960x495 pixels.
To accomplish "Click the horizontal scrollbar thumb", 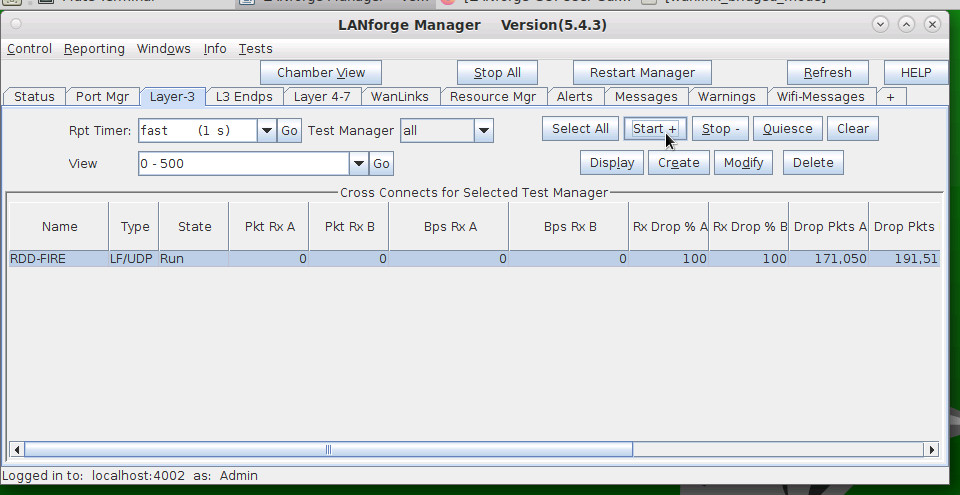I will [x=328, y=450].
